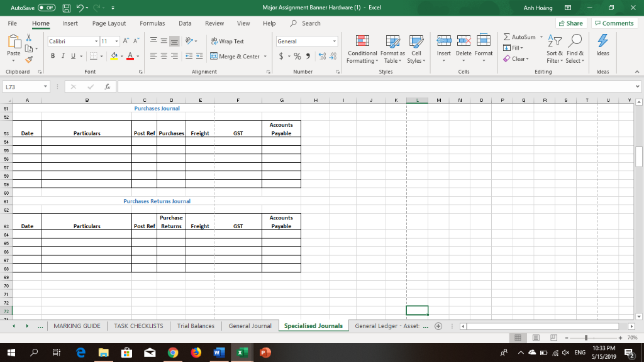Toggle Italic formatting

click(63, 56)
